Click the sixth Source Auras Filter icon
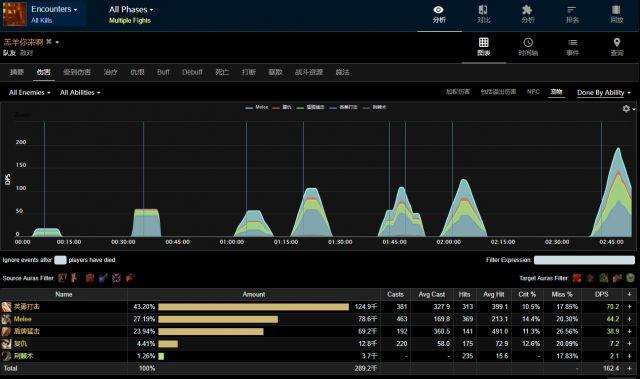The image size is (640, 379). 130,278
